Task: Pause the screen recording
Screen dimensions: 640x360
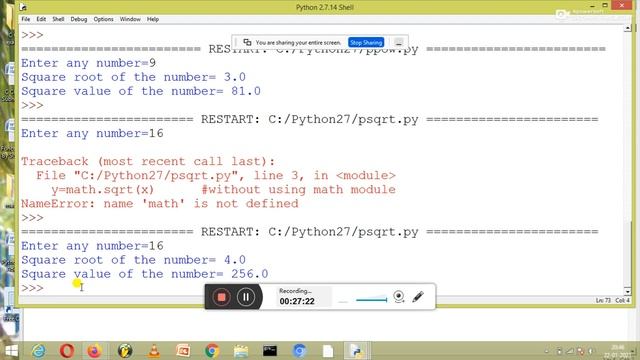Action: pyautogui.click(x=246, y=297)
